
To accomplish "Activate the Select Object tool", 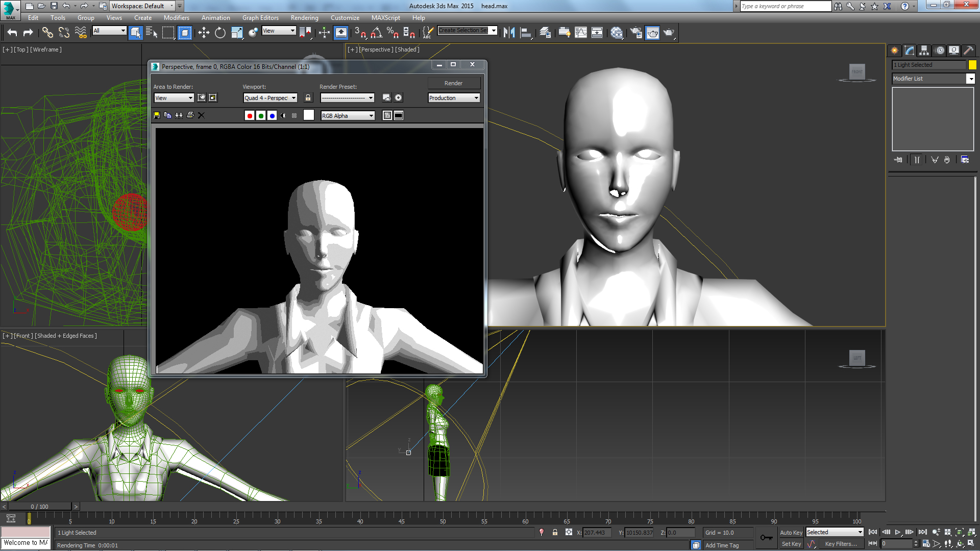I will 135,33.
